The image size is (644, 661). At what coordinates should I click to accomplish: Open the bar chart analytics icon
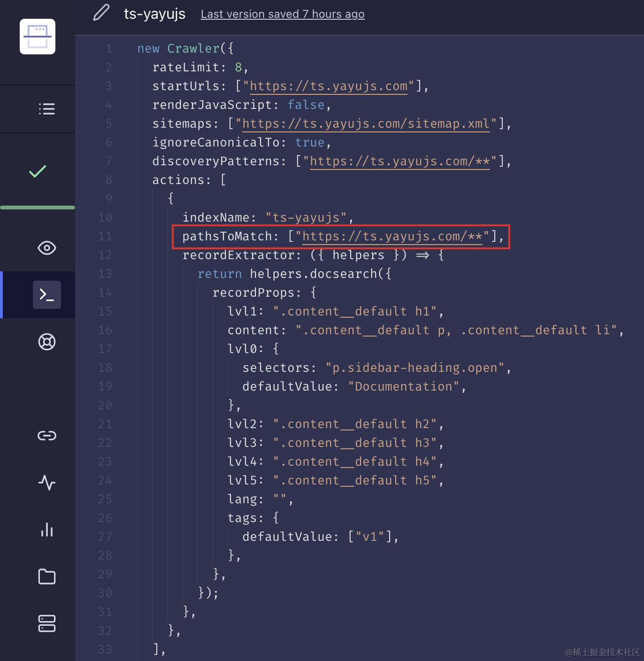[46, 530]
